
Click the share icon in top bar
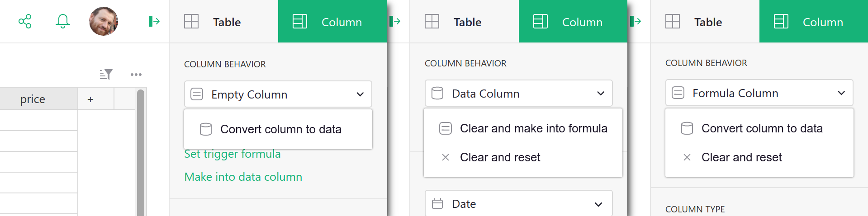(x=25, y=21)
